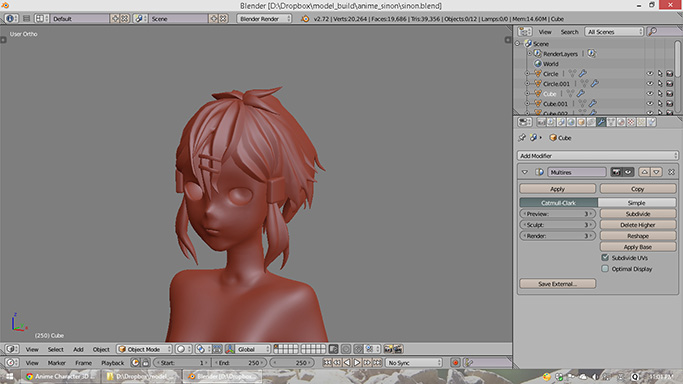Open the Global orientation dropdown
Screen dimensions: 683x384
[x=253, y=349]
